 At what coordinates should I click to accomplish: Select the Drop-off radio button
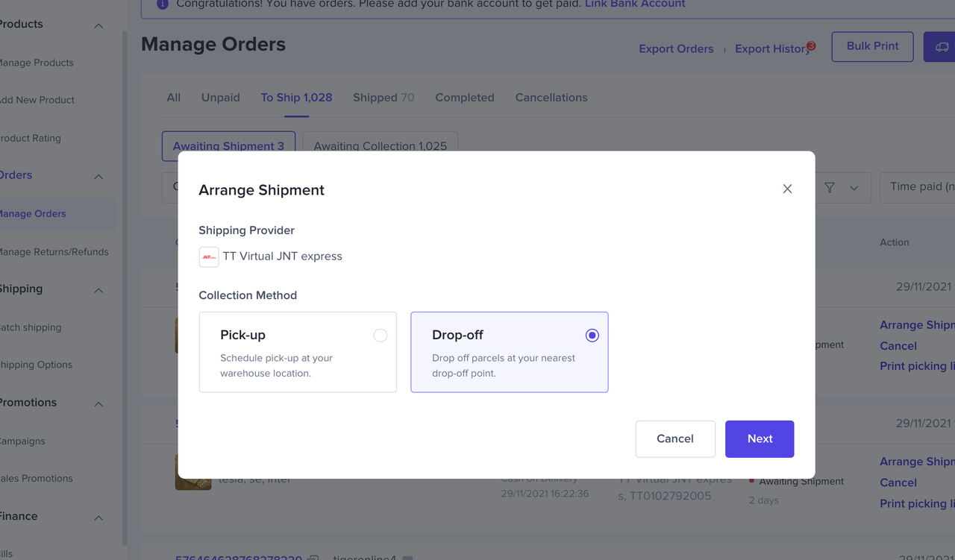[592, 336]
